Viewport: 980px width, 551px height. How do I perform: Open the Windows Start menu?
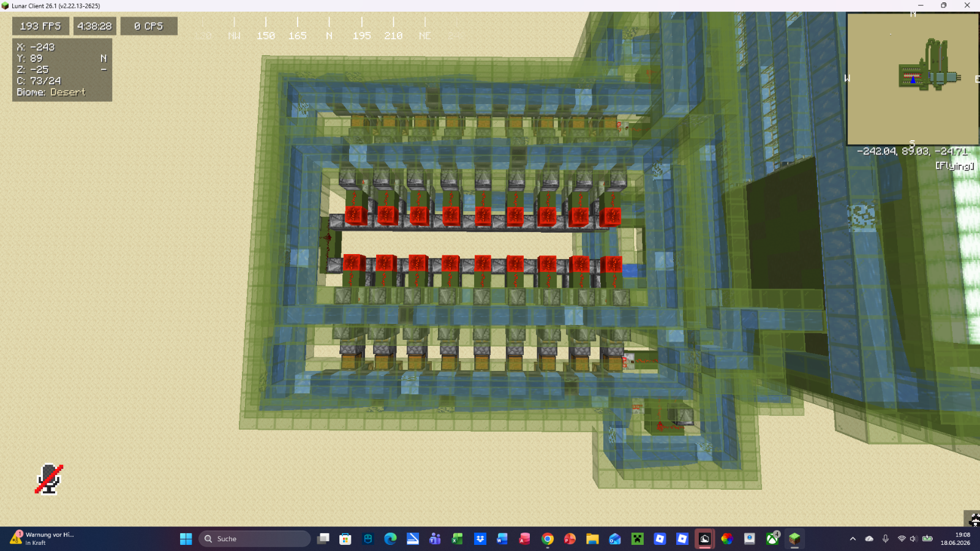pos(186,539)
